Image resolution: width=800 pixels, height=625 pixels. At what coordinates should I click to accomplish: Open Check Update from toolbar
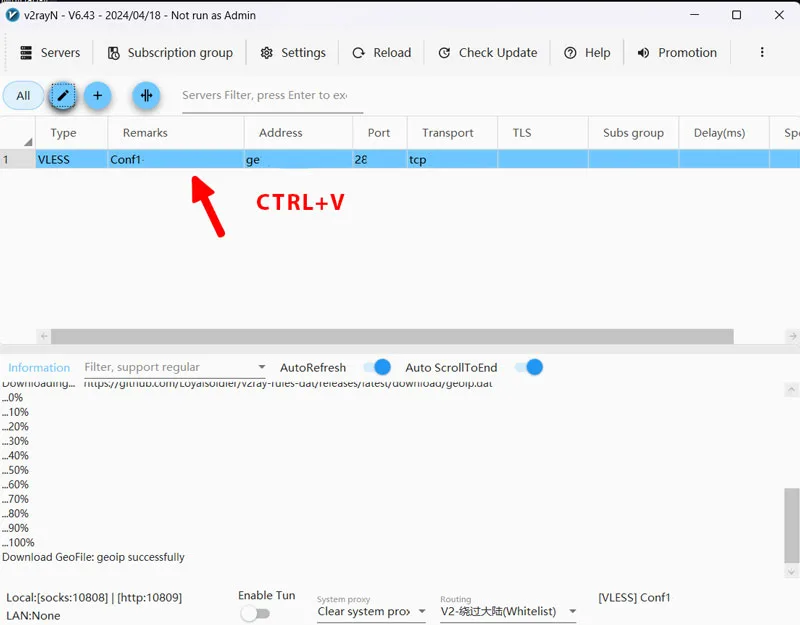(487, 53)
